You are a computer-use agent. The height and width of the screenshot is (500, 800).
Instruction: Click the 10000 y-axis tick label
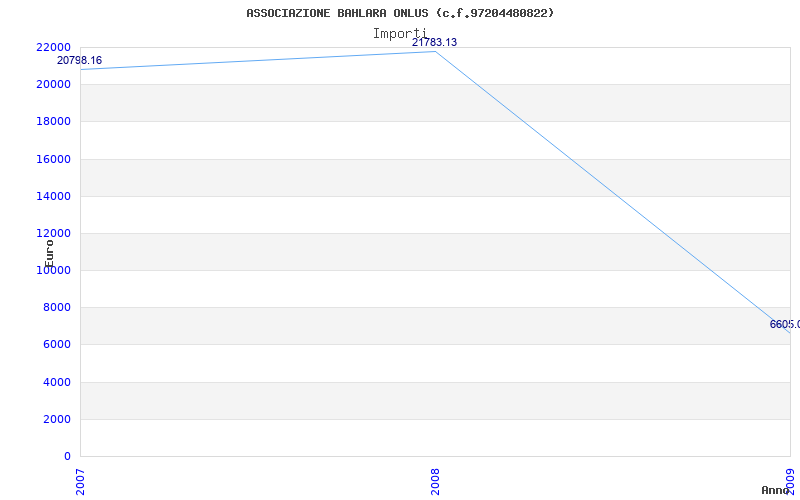pos(53,270)
